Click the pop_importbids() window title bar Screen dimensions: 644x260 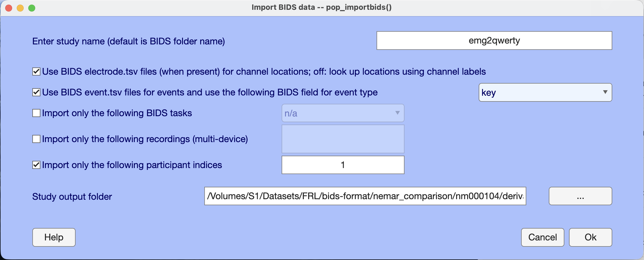point(321,7)
